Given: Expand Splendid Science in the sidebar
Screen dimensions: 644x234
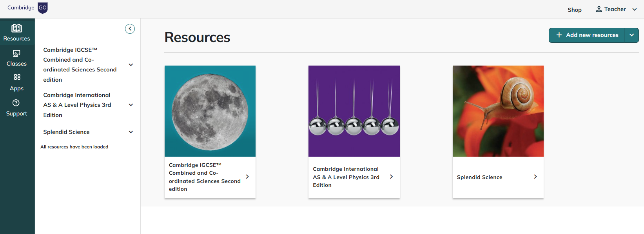Looking at the screenshot, I should (x=131, y=132).
